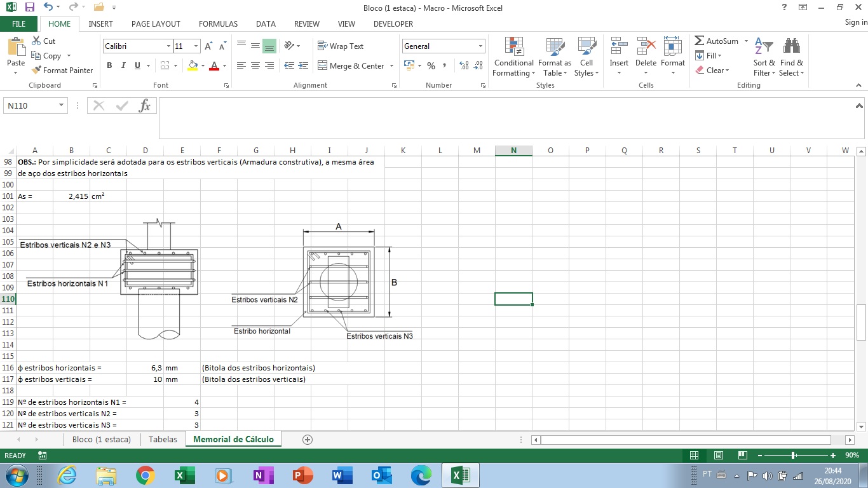Apply yellow fill color to cell
Image resolution: width=868 pixels, height=488 pixels.
tap(193, 65)
